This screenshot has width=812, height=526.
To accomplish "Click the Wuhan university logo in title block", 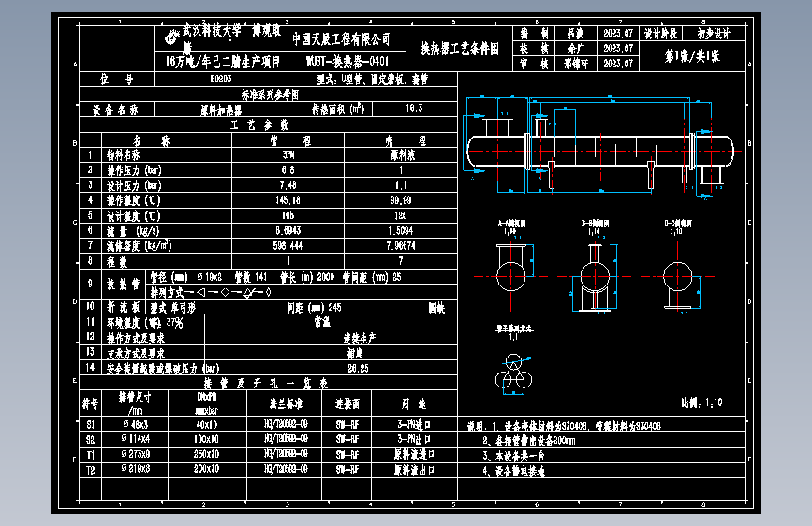I will 171,37.
